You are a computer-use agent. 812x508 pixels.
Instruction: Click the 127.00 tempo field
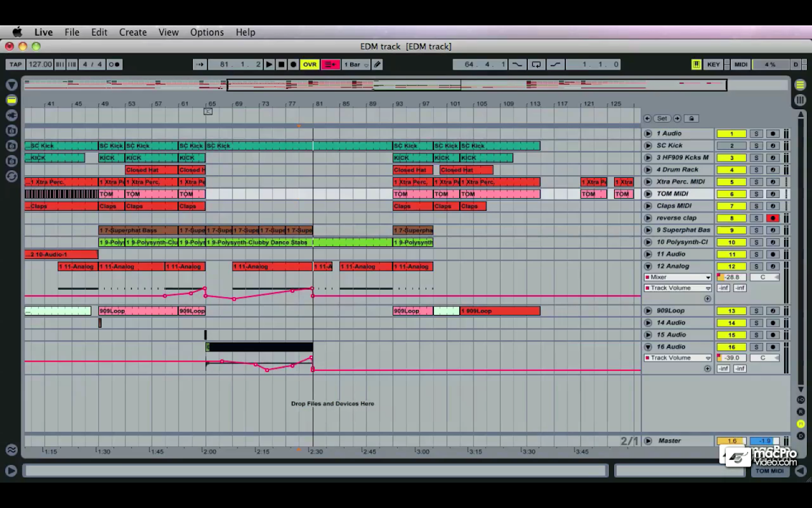pyautogui.click(x=39, y=64)
